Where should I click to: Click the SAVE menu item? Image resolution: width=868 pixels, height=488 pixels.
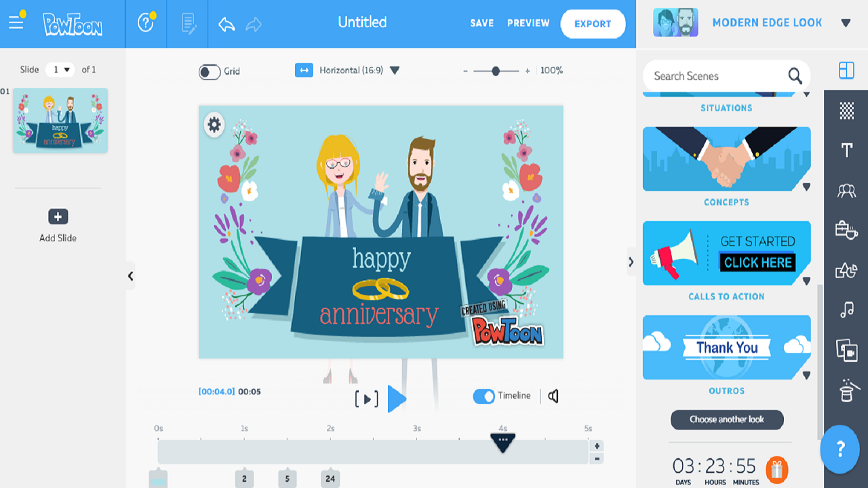tap(482, 23)
